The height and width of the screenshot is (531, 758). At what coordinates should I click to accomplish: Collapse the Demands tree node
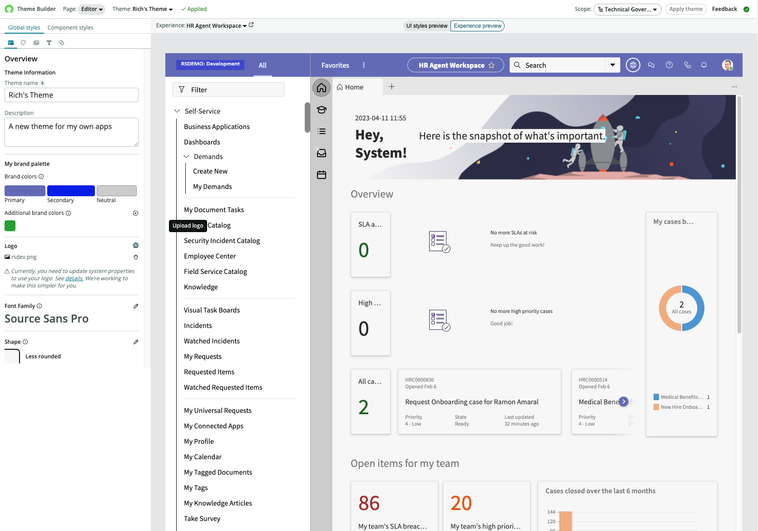pyautogui.click(x=187, y=157)
